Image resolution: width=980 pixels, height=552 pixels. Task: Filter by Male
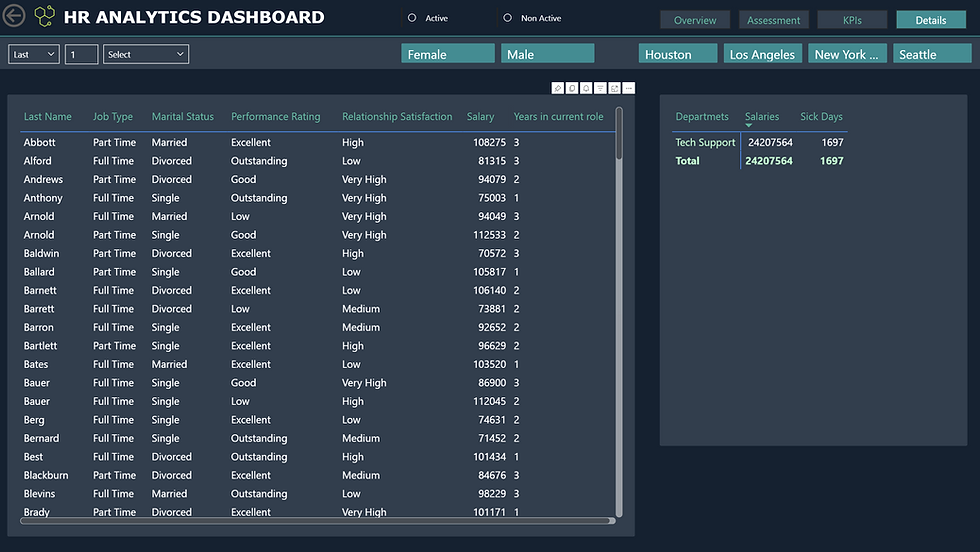(x=548, y=54)
